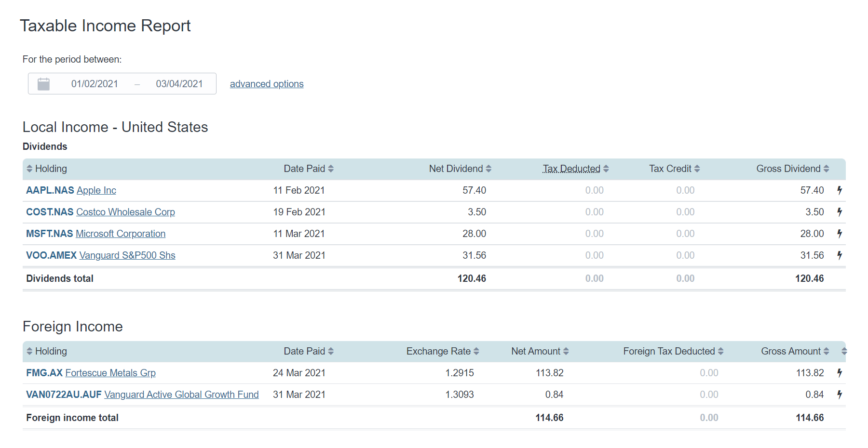The width and height of the screenshot is (868, 448).
Task: Select the net amount total 114.66
Action: coord(549,418)
